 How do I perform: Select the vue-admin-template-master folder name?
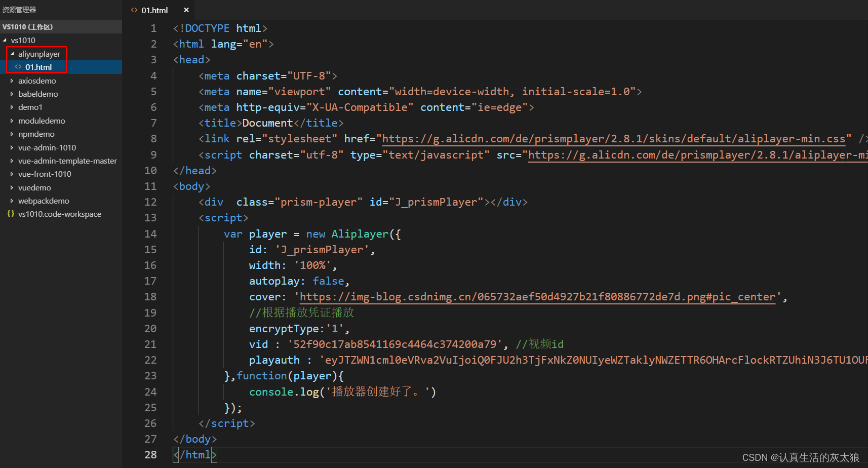pyautogui.click(x=67, y=161)
